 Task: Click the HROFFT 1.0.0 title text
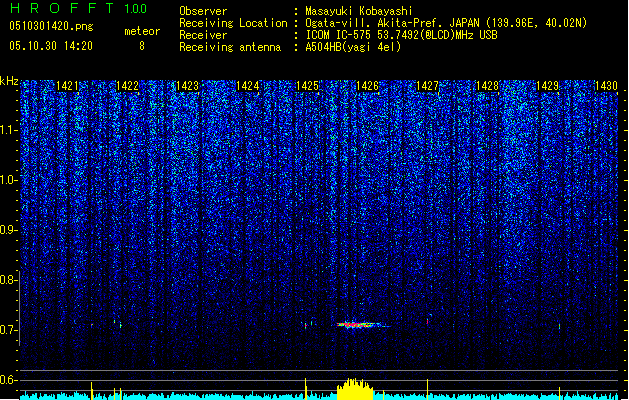click(x=79, y=8)
